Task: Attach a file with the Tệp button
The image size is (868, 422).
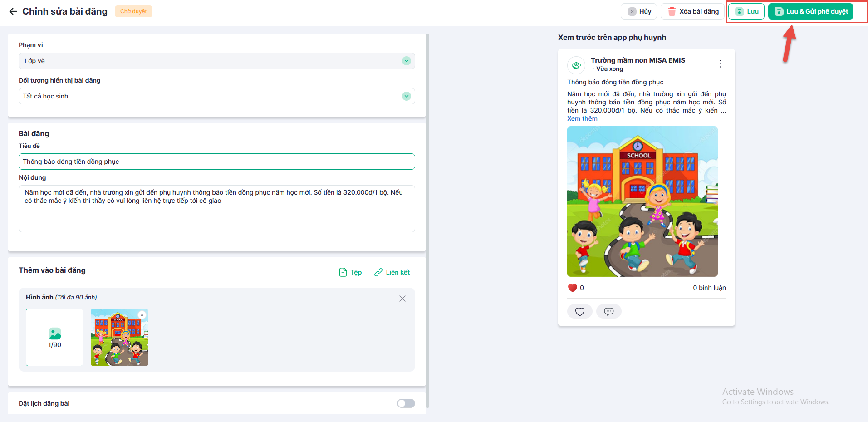Action: point(350,272)
